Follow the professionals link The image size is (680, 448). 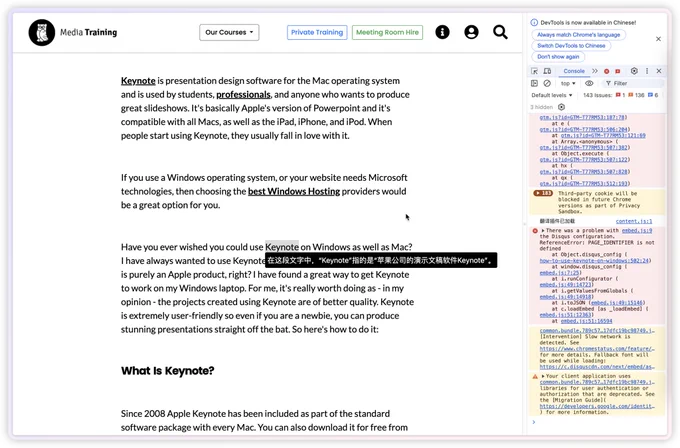point(243,95)
